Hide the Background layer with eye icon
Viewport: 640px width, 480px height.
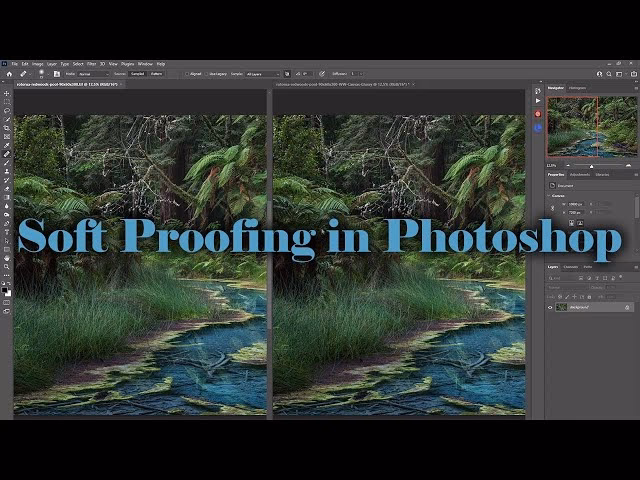click(550, 308)
